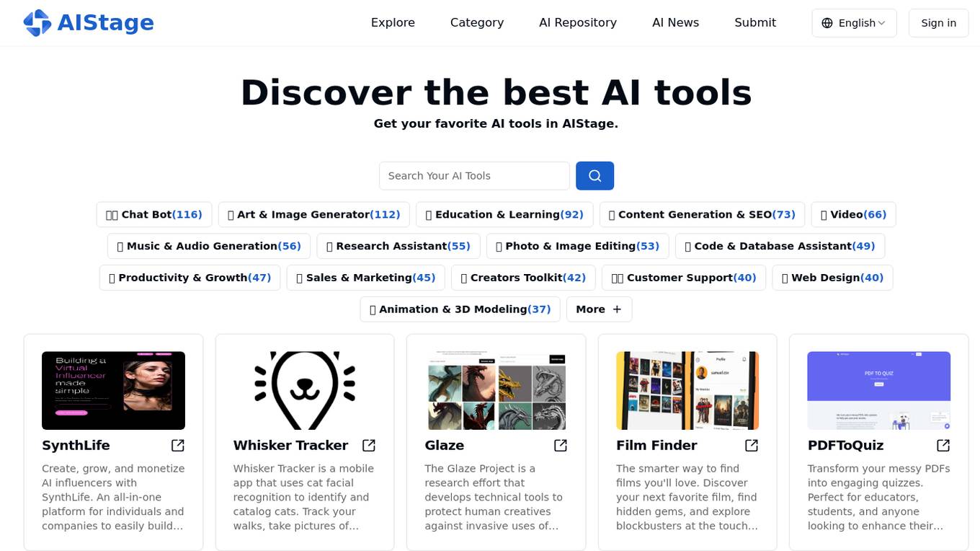The width and height of the screenshot is (980, 551).
Task: Open the SynthLife title link
Action: tap(76, 446)
